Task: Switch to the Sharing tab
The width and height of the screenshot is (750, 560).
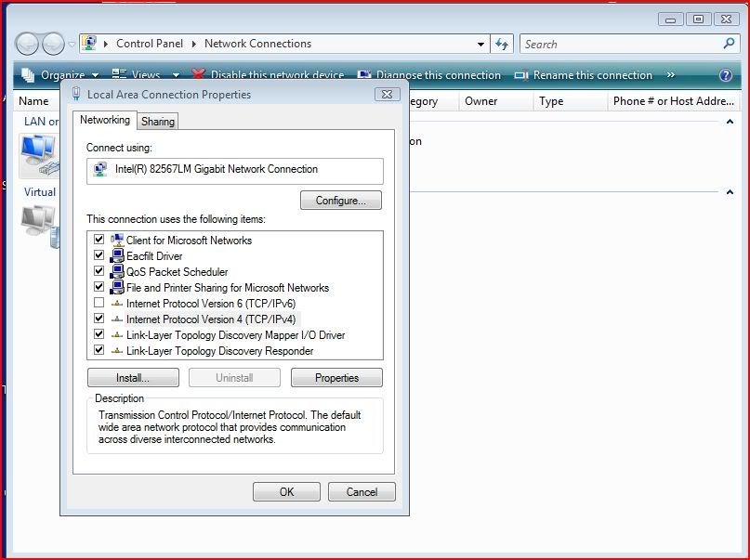Action: [158, 122]
